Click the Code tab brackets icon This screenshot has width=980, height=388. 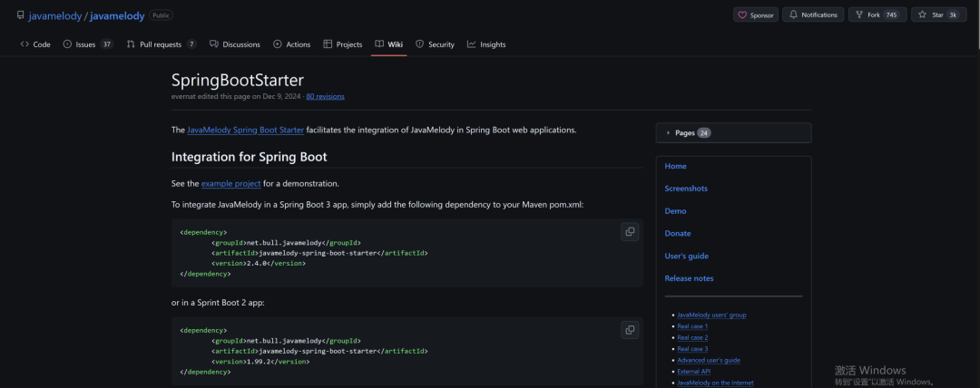coord(25,44)
